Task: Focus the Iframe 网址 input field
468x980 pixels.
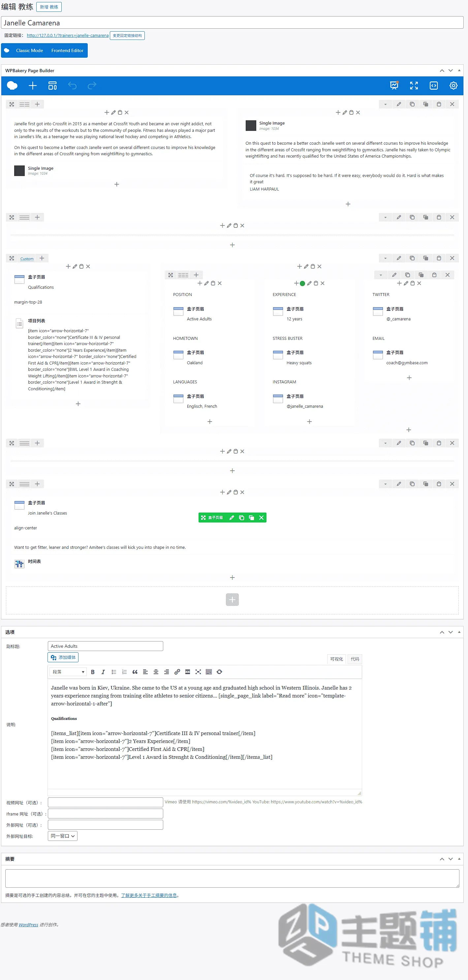Action: [106, 813]
